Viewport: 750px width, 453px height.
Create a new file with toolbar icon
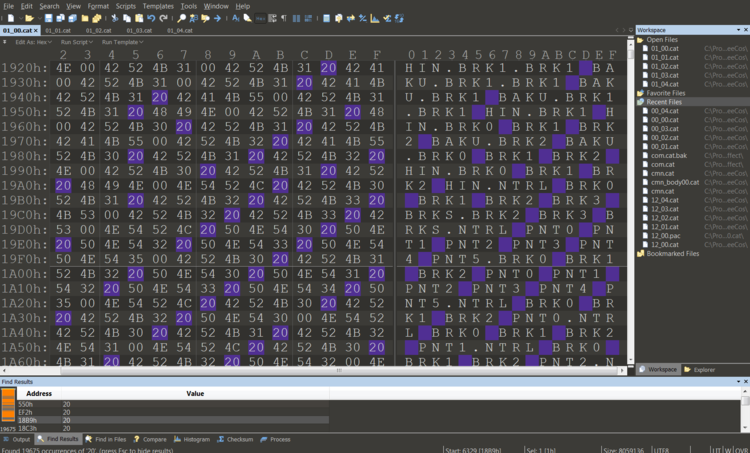point(11,18)
